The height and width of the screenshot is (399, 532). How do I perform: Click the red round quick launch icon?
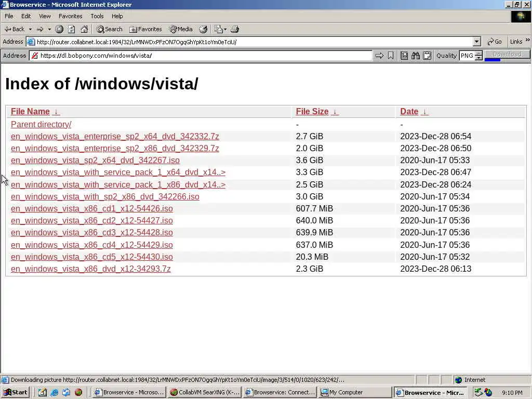[78, 392]
